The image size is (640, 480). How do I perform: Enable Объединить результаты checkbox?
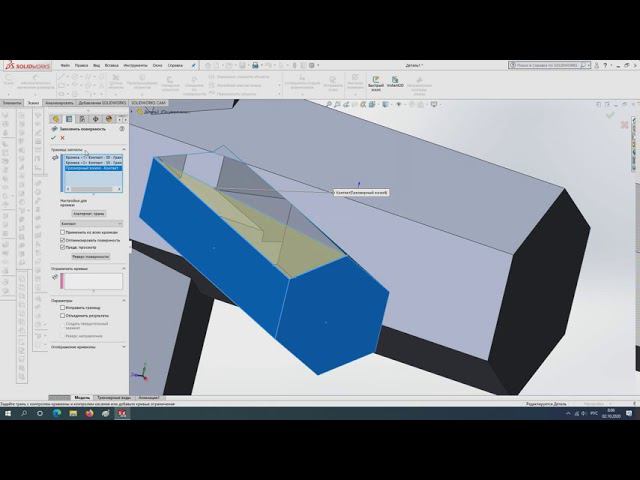click(x=62, y=316)
